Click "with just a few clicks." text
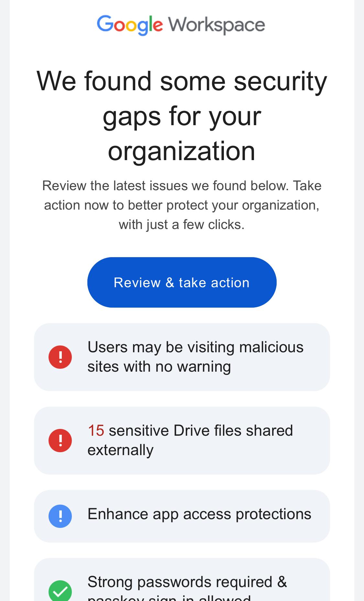 (182, 224)
